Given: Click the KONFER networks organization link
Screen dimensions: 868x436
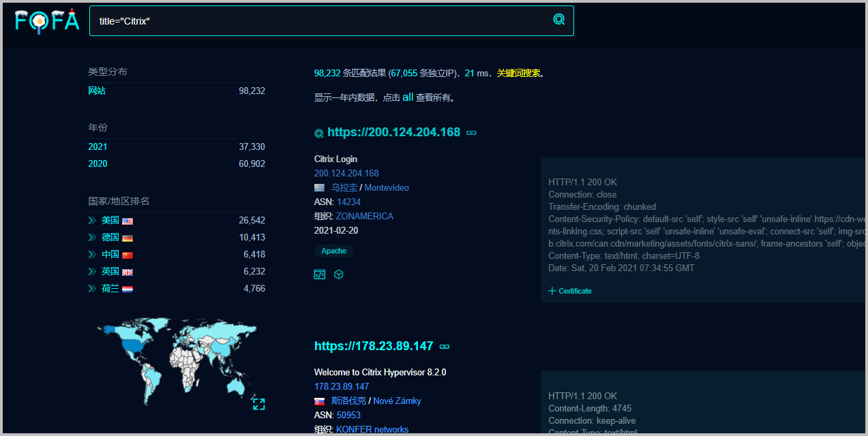Looking at the screenshot, I should [x=372, y=429].
